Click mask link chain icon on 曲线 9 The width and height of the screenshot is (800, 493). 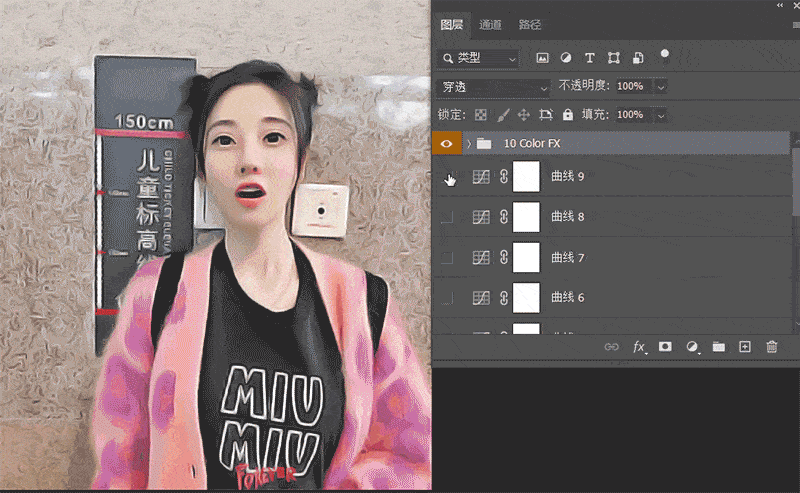504,177
